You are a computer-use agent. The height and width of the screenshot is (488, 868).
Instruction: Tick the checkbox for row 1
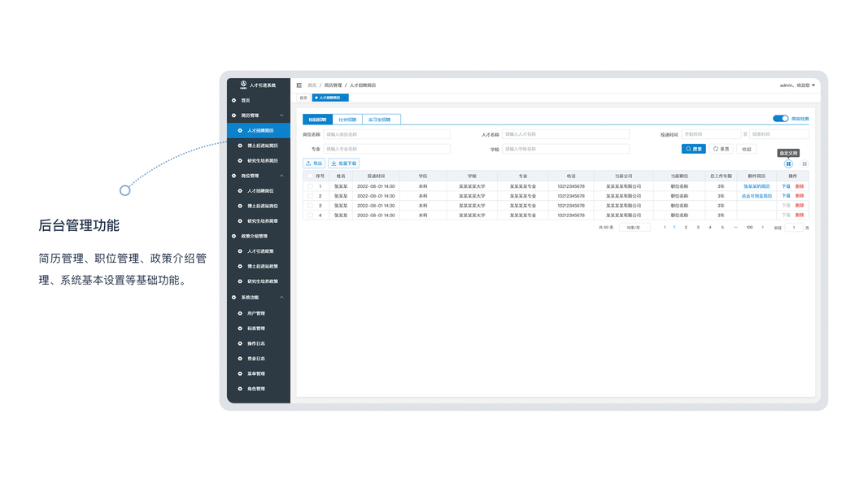click(310, 186)
